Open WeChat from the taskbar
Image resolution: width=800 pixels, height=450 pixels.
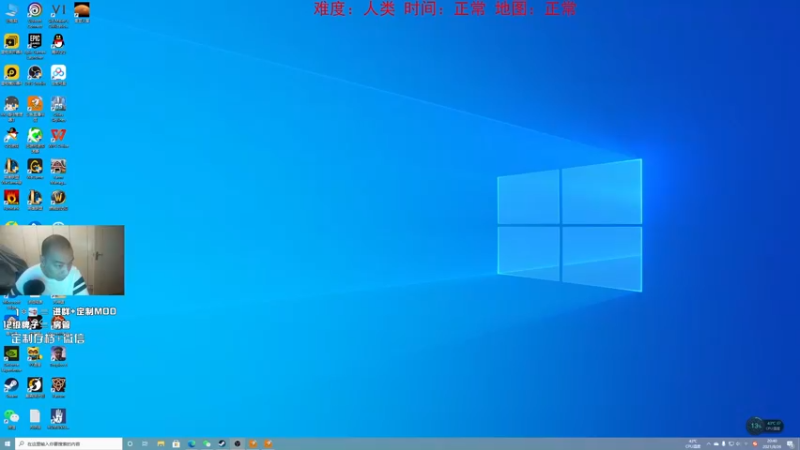point(207,444)
